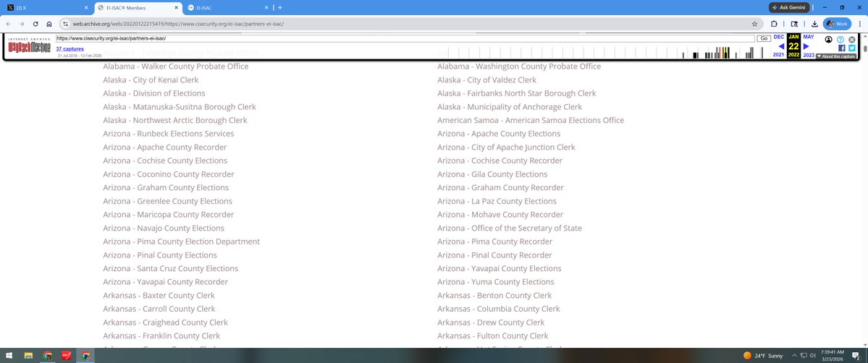This screenshot has height=363, width=868.
Task: Open the 37 captures link
Action: click(69, 48)
